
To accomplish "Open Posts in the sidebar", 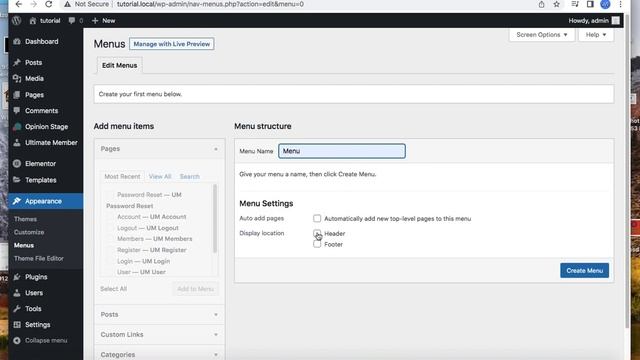I will pyautogui.click(x=33, y=62).
